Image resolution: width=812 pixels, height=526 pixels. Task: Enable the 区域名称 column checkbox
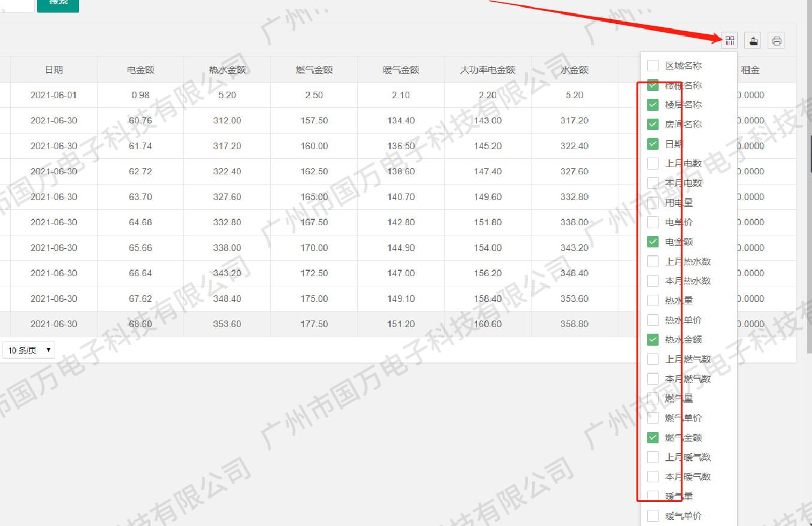(653, 66)
